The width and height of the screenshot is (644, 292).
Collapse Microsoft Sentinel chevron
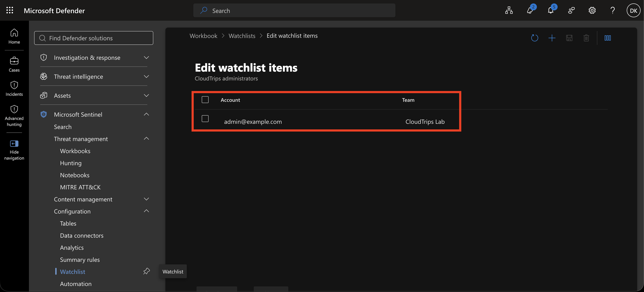point(146,114)
